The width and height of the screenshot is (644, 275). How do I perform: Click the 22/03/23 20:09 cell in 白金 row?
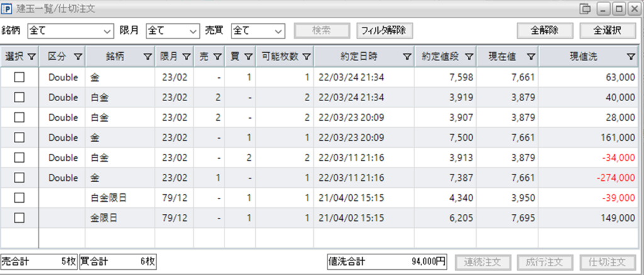[364, 117]
